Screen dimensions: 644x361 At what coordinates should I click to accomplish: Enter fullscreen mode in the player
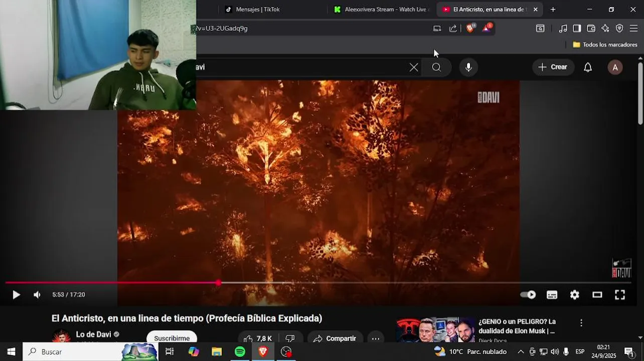[620, 295]
